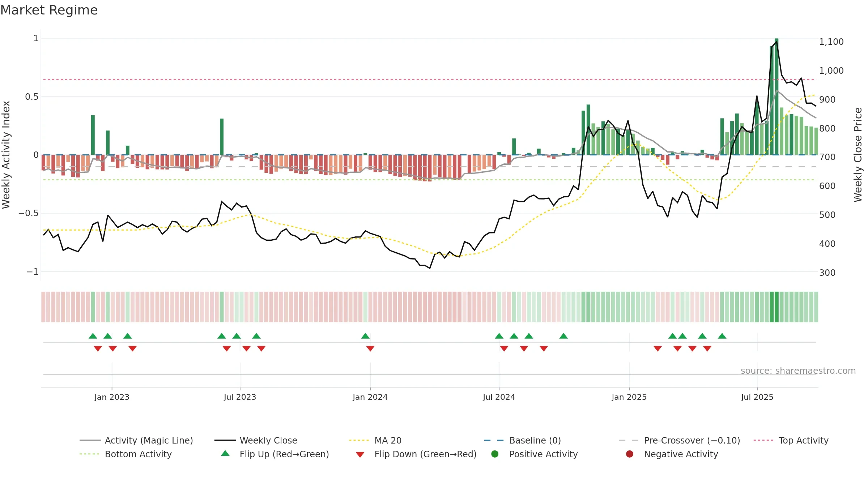
Task: Click the Jul 2023 x-axis label
Action: click(x=240, y=397)
